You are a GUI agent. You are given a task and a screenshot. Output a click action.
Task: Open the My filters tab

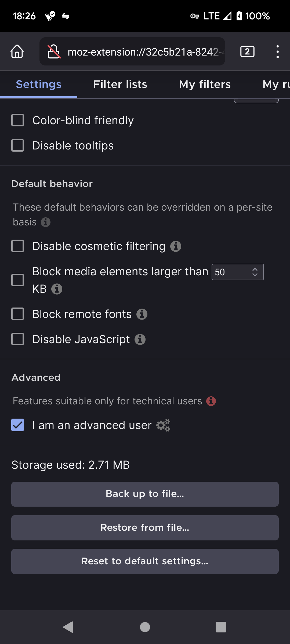[205, 85]
